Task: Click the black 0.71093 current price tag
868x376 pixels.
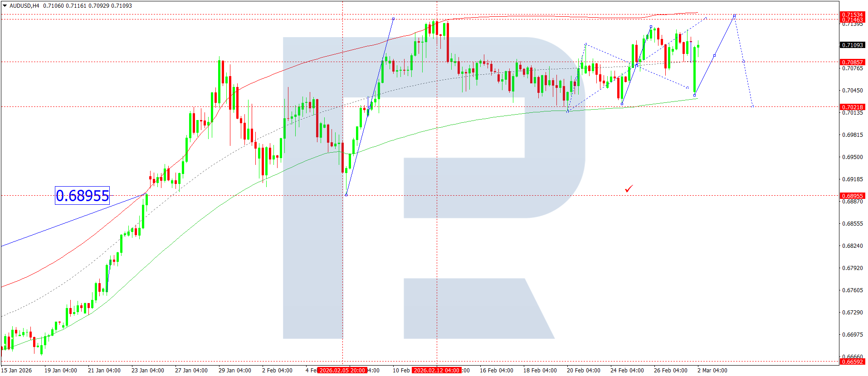Action: pos(852,45)
